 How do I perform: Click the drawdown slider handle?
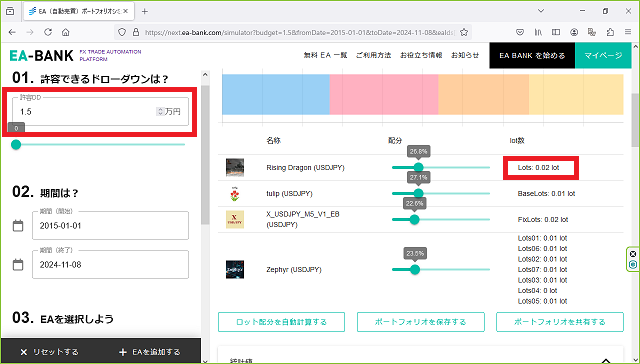(x=16, y=144)
